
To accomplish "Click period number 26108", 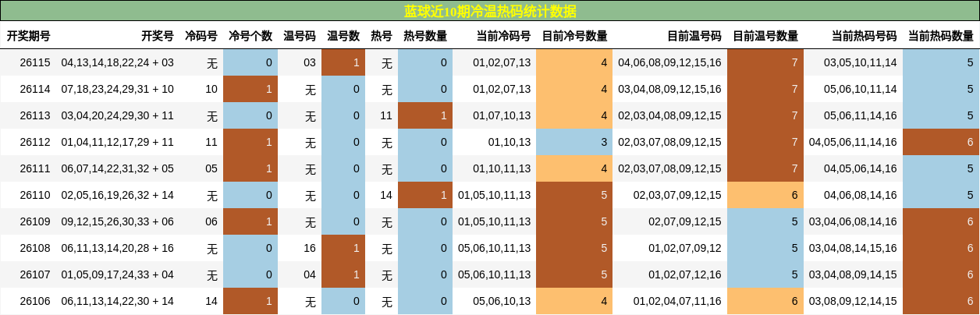I will tap(35, 248).
